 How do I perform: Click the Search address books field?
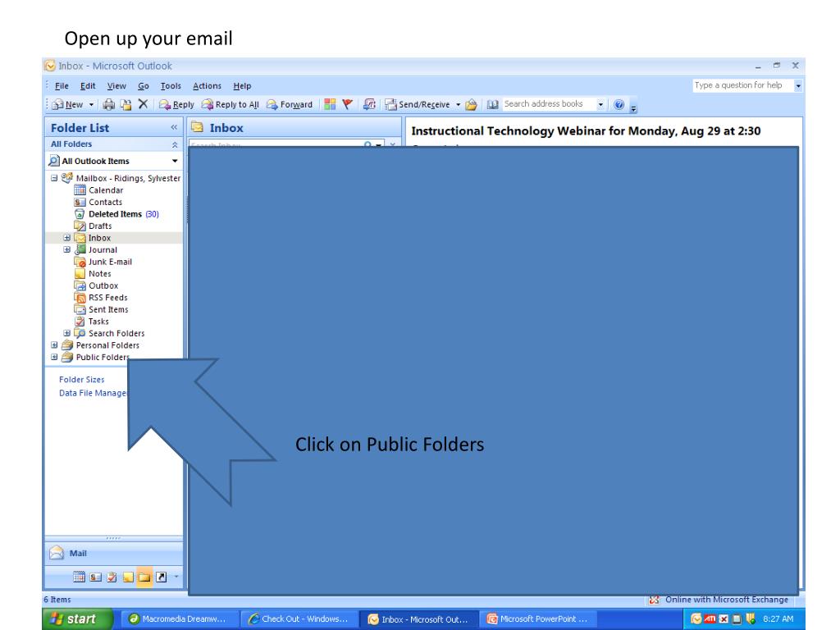pos(549,104)
